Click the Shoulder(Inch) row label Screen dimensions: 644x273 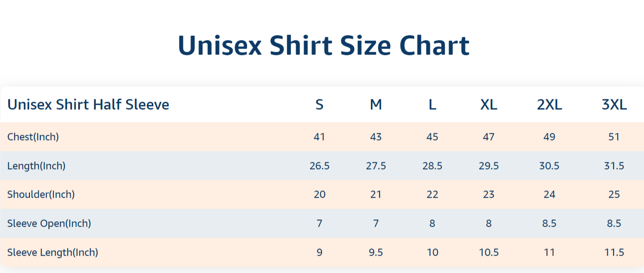click(x=41, y=195)
